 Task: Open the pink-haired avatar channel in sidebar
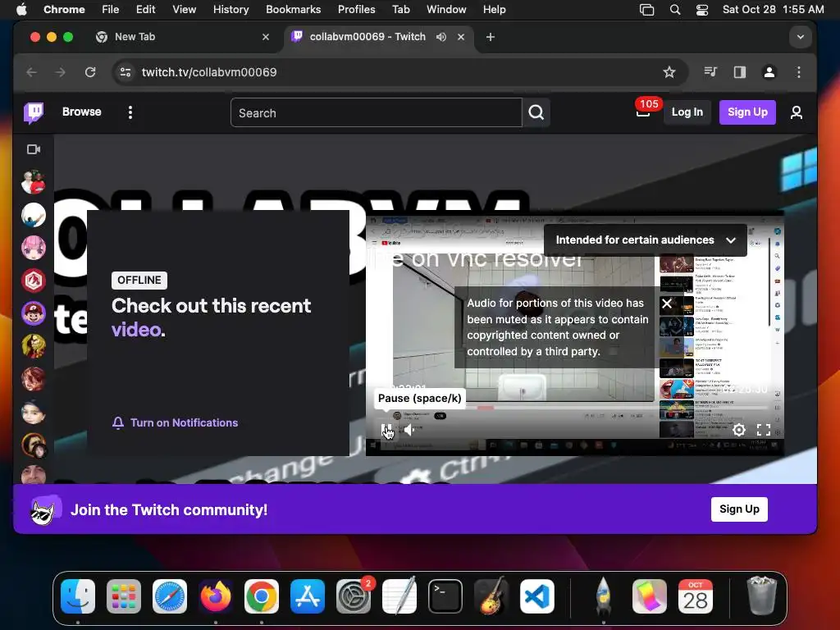[33, 248]
